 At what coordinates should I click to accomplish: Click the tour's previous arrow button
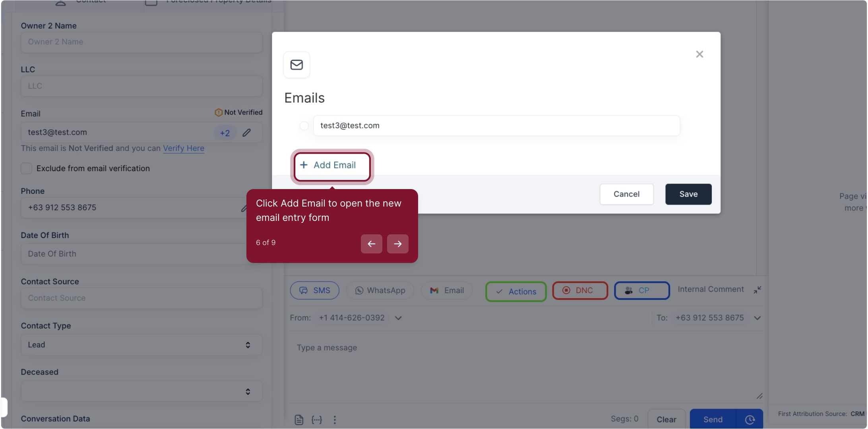[371, 243]
